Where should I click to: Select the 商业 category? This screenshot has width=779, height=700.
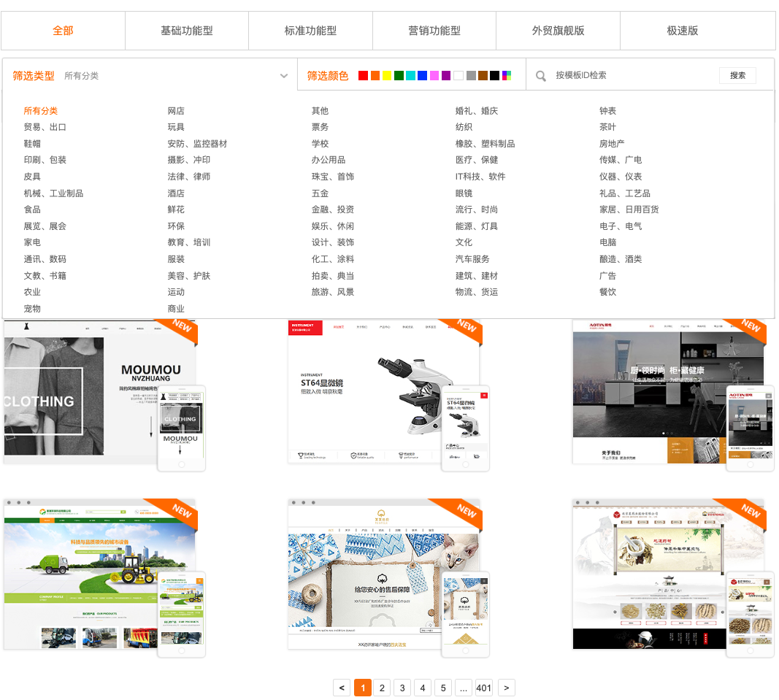point(176,309)
